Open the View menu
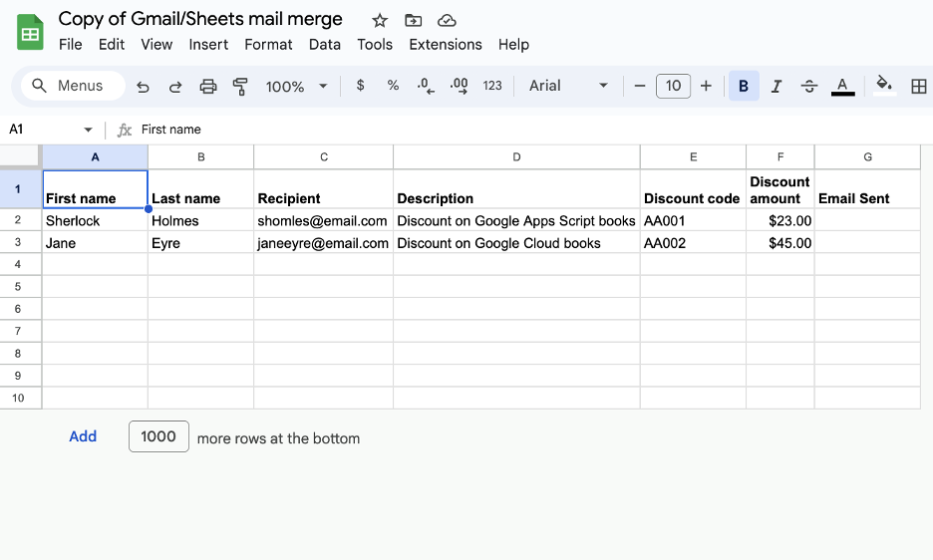The height and width of the screenshot is (560, 933). coord(156,45)
